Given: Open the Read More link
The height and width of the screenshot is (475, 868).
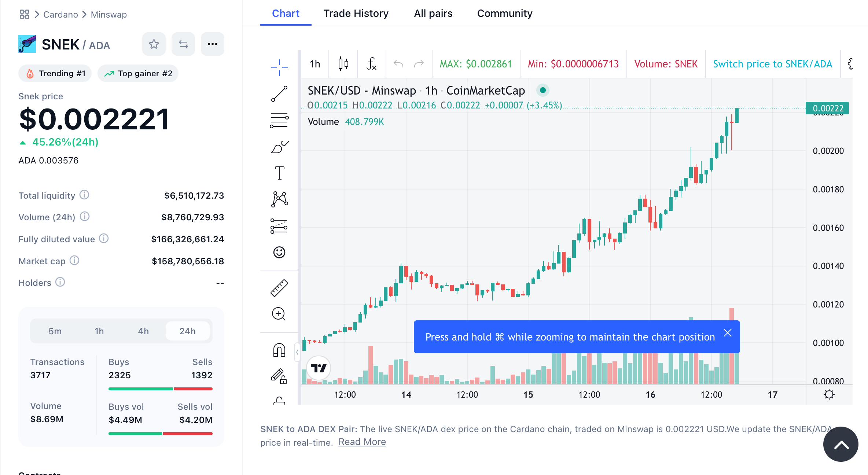Looking at the screenshot, I should click(362, 442).
